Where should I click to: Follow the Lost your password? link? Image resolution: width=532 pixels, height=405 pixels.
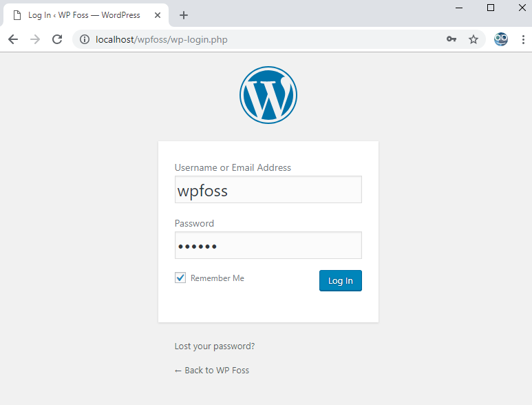(215, 346)
